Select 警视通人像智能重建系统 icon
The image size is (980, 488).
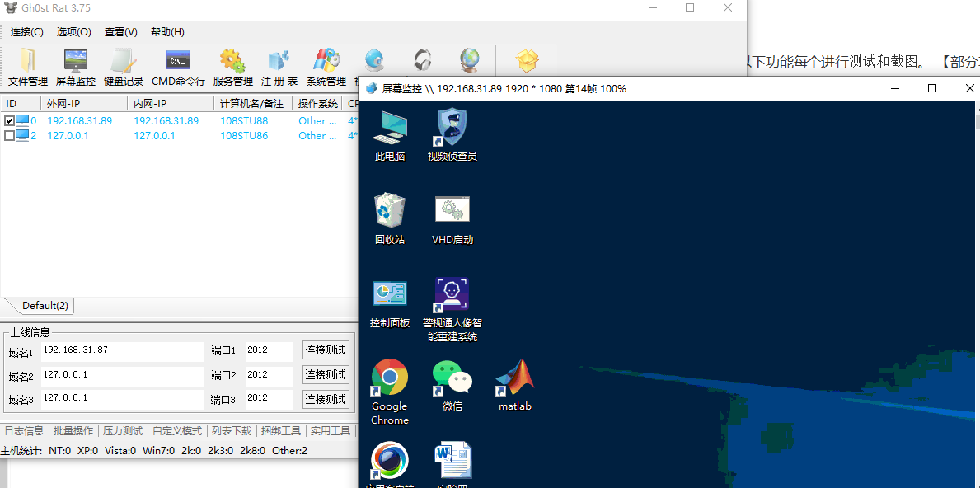(x=452, y=310)
